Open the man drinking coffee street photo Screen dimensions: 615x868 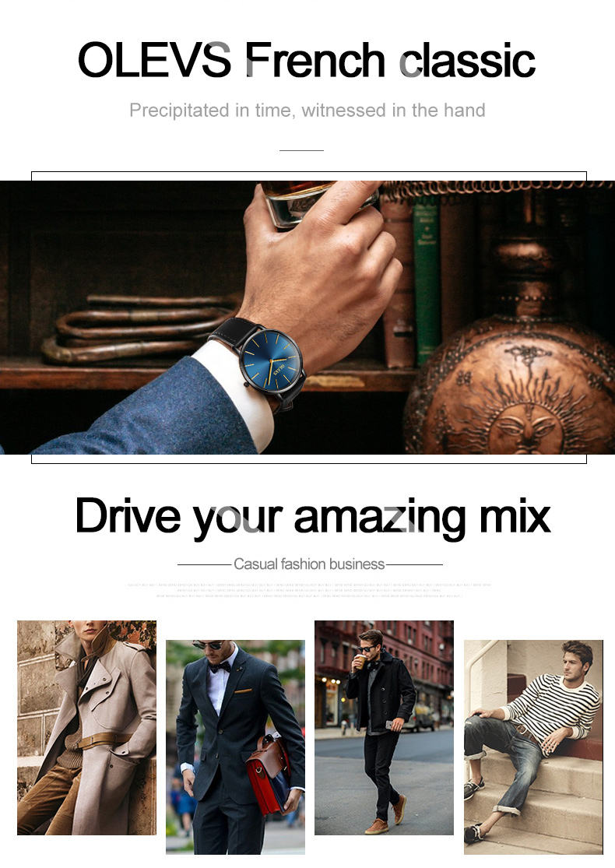click(384, 727)
